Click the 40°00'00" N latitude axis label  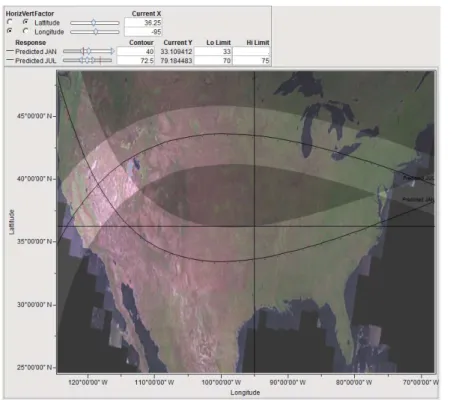tap(35, 179)
